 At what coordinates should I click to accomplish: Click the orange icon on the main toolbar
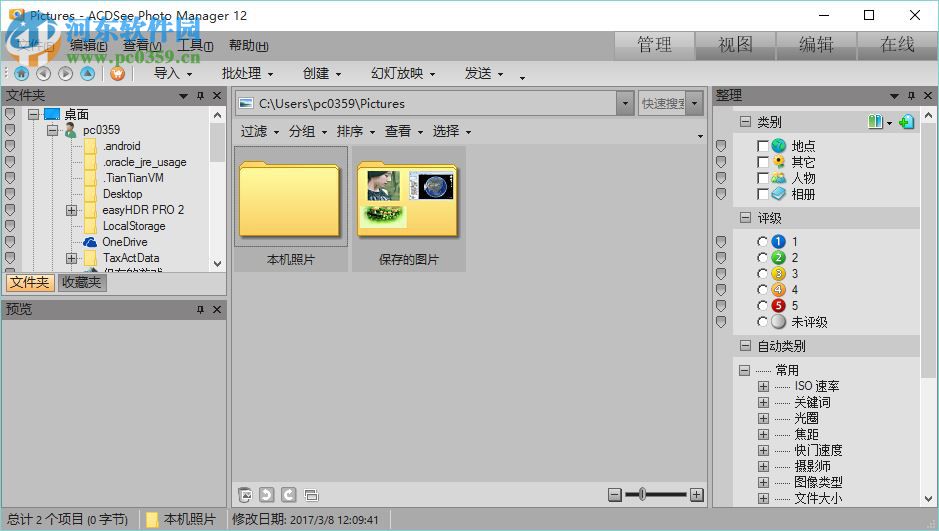click(117, 74)
